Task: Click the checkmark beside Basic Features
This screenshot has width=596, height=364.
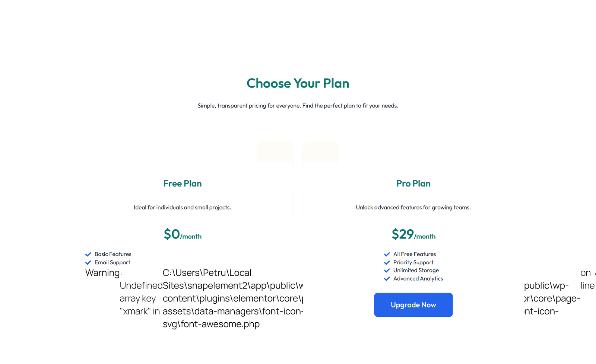Action: coord(88,254)
